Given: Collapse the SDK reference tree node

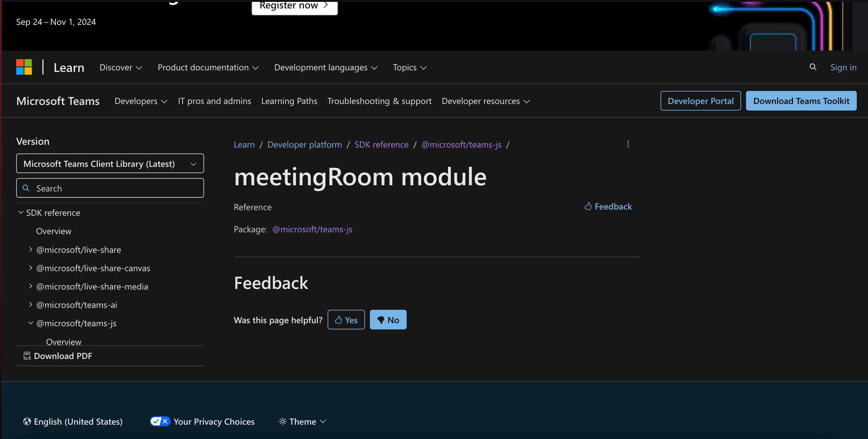Looking at the screenshot, I should [21, 212].
